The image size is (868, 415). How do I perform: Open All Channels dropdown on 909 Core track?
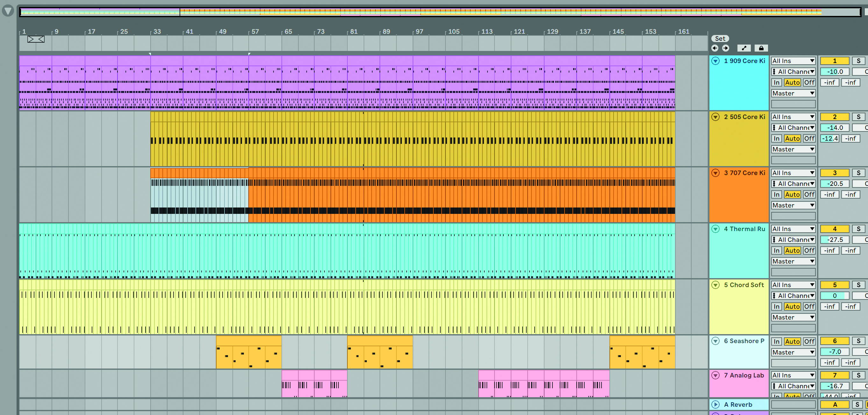pos(793,72)
